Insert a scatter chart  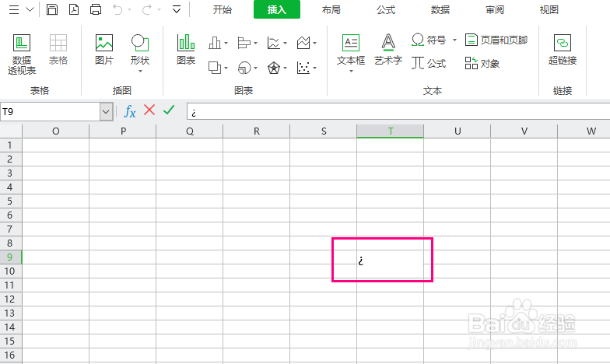303,68
